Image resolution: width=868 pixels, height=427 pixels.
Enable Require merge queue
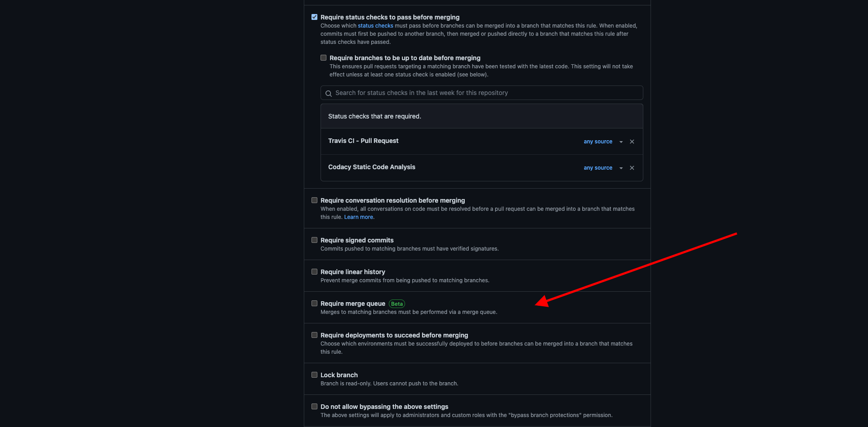314,303
